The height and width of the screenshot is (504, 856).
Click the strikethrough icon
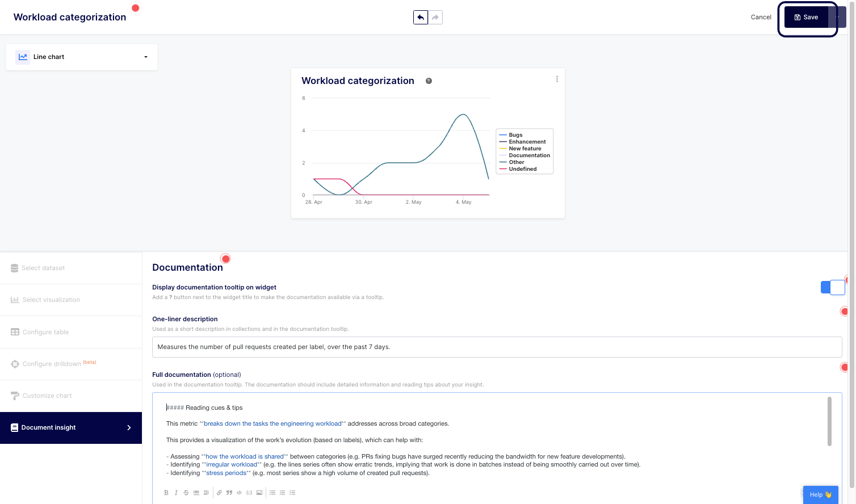pyautogui.click(x=186, y=493)
